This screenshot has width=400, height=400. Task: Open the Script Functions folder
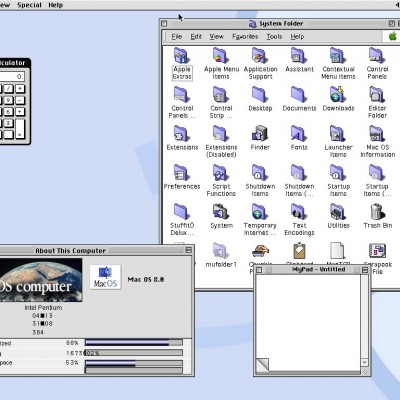221,173
